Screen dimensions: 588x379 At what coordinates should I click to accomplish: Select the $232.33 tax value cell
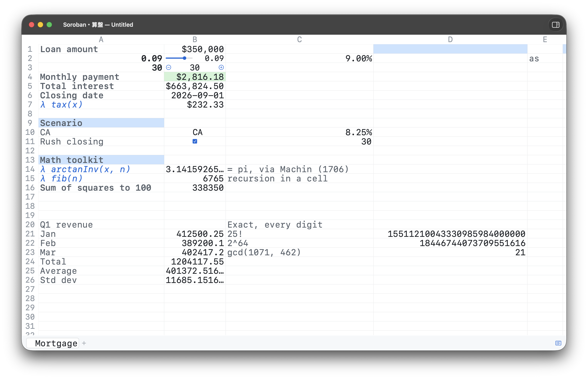click(x=195, y=104)
